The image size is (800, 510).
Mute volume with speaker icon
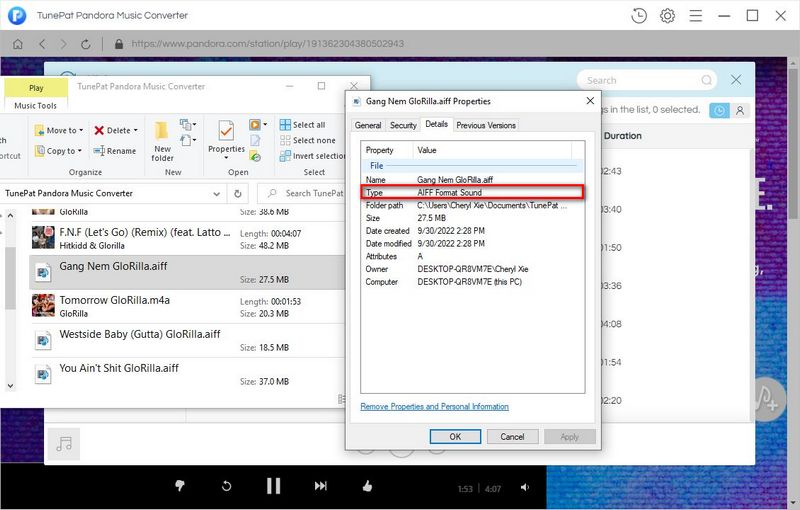tap(524, 488)
